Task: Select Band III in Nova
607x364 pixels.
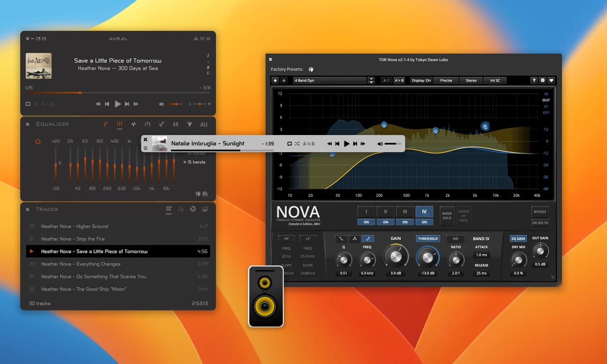Action: coord(405,212)
